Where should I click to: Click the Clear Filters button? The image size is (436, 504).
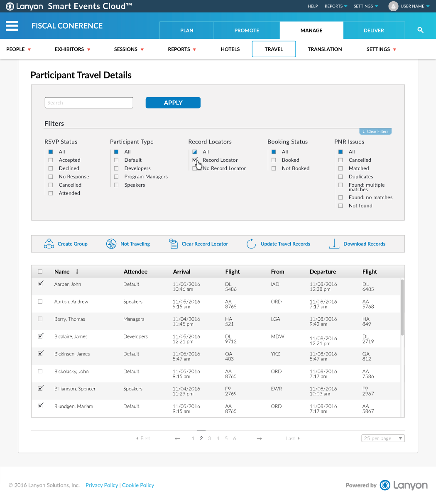375,131
